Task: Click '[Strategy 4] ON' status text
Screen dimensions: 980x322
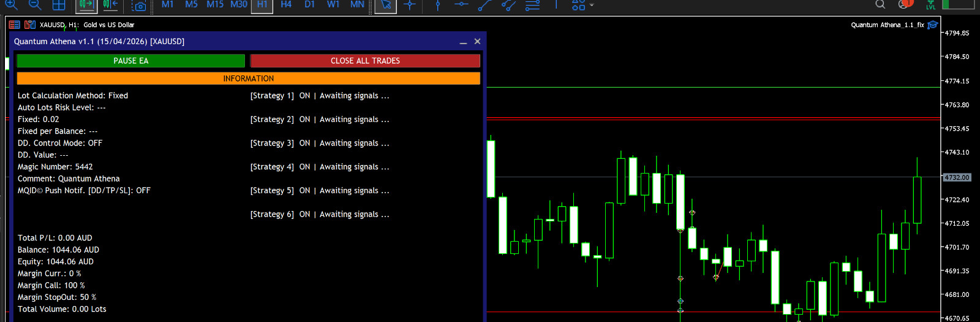Action: coord(281,167)
